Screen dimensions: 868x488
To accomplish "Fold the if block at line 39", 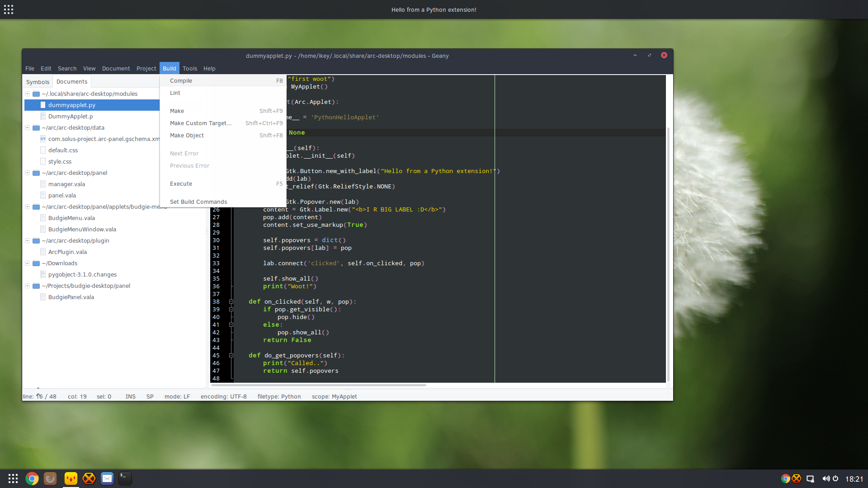I will tap(231, 310).
